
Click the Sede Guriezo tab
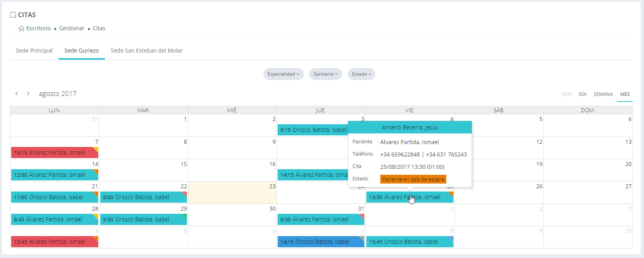[82, 51]
